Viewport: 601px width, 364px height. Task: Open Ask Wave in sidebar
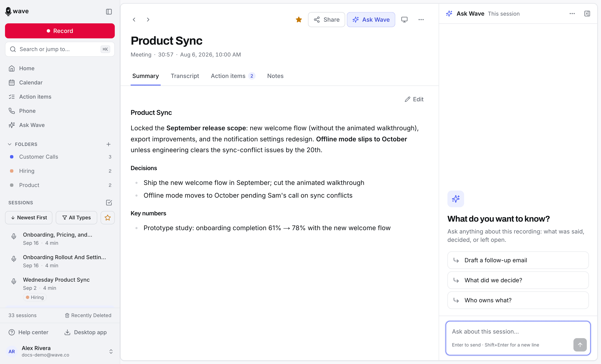(x=60, y=125)
